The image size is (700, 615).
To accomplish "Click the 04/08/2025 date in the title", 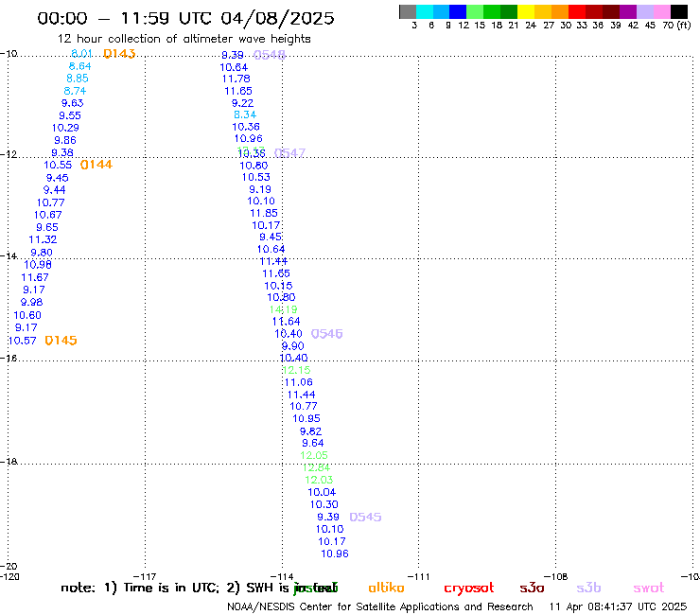I will [277, 18].
